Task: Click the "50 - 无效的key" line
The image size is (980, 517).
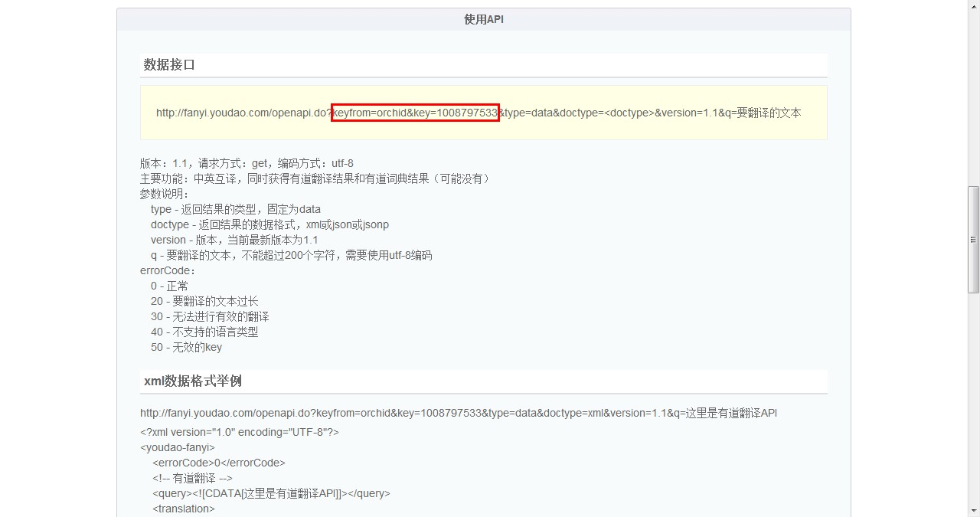Action: [186, 347]
